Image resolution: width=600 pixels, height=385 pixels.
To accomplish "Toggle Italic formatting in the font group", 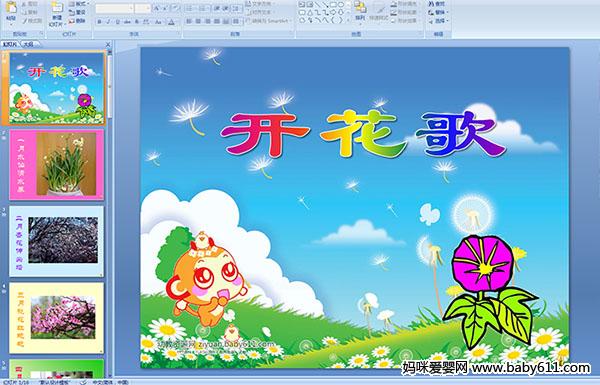I will (108, 22).
